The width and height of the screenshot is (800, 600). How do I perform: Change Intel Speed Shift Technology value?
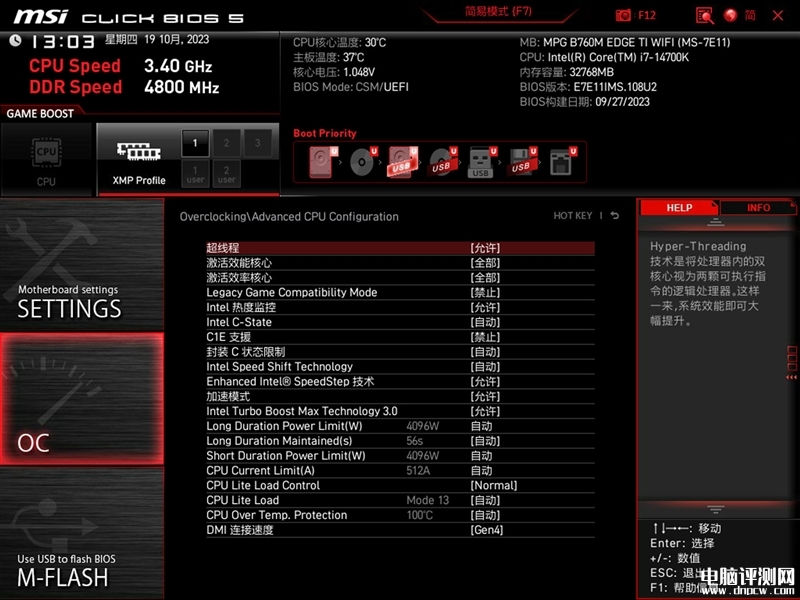point(485,367)
